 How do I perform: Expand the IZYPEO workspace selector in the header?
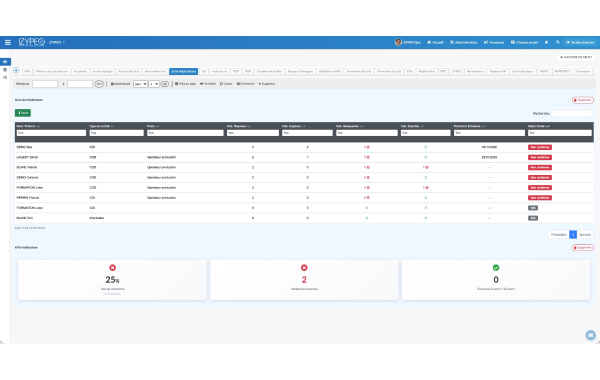pyautogui.click(x=57, y=42)
